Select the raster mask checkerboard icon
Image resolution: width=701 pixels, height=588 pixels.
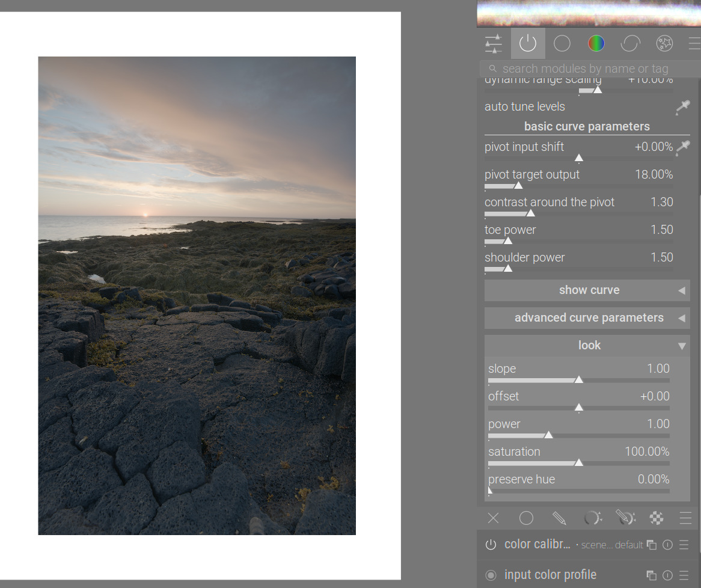[657, 518]
